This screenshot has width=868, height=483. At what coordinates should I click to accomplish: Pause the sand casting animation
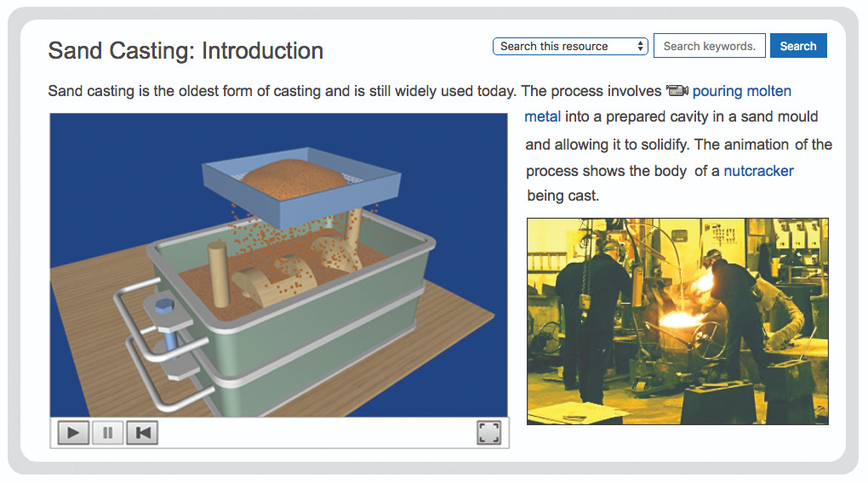(108, 433)
